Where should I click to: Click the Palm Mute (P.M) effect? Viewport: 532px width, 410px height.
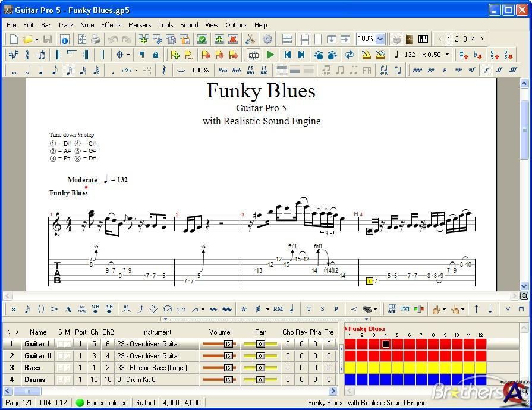point(278,309)
